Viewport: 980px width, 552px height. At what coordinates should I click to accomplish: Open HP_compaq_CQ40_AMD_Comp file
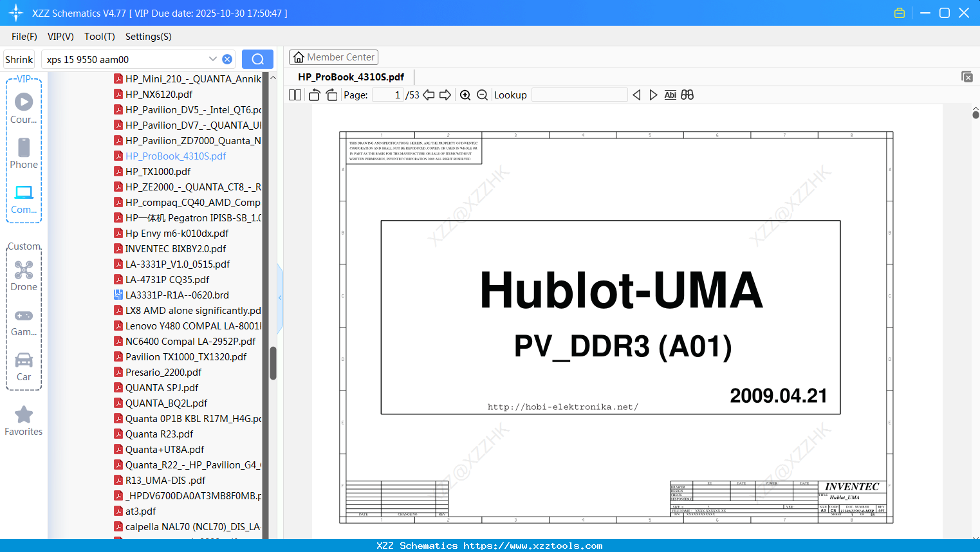click(x=187, y=202)
